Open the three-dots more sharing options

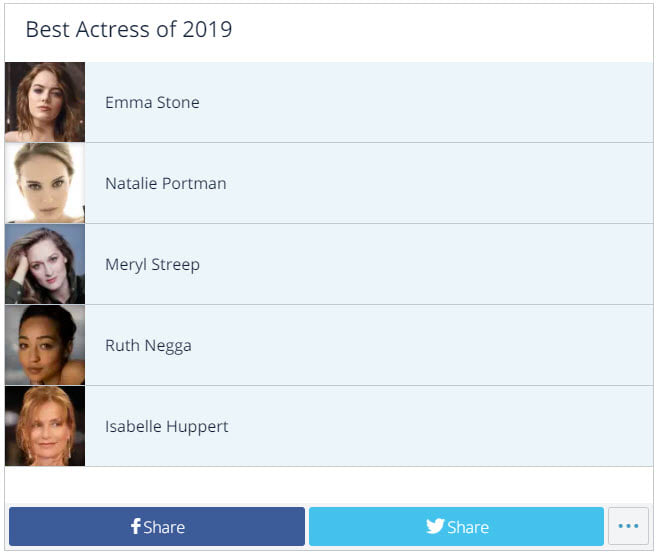pos(628,526)
